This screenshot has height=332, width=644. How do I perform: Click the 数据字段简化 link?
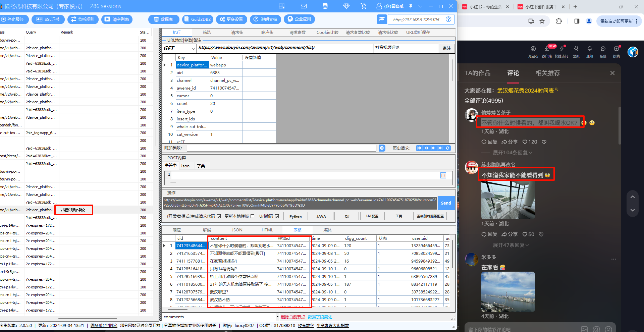tap(320, 317)
